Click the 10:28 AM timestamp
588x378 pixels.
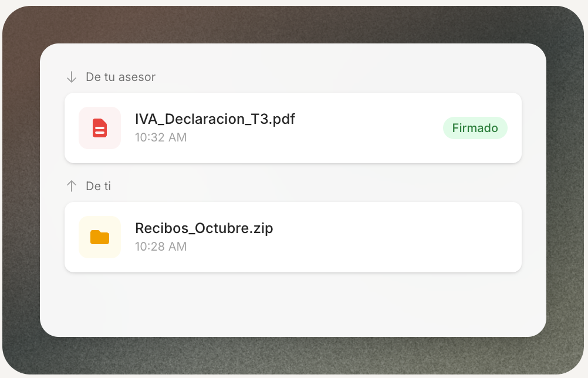(x=161, y=247)
